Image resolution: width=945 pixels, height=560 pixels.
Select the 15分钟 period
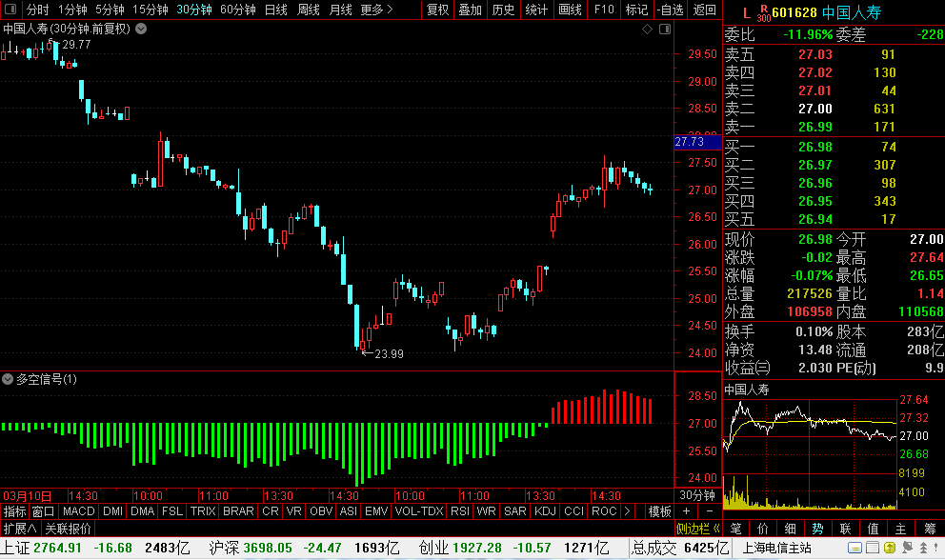point(151,10)
